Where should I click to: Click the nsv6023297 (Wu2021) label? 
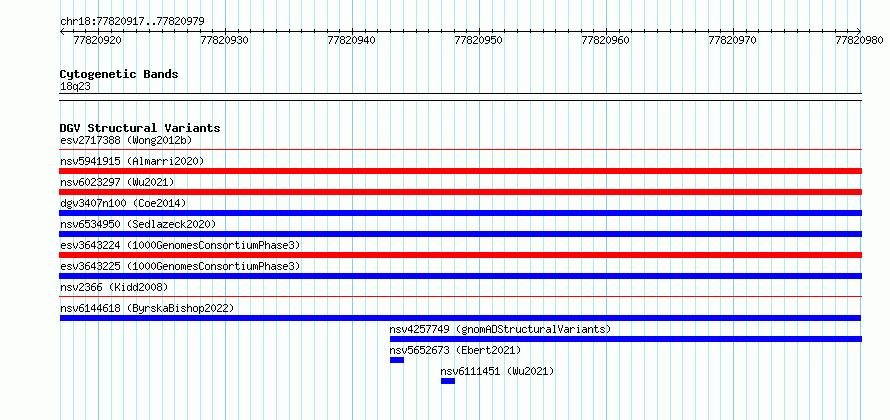tap(117, 182)
